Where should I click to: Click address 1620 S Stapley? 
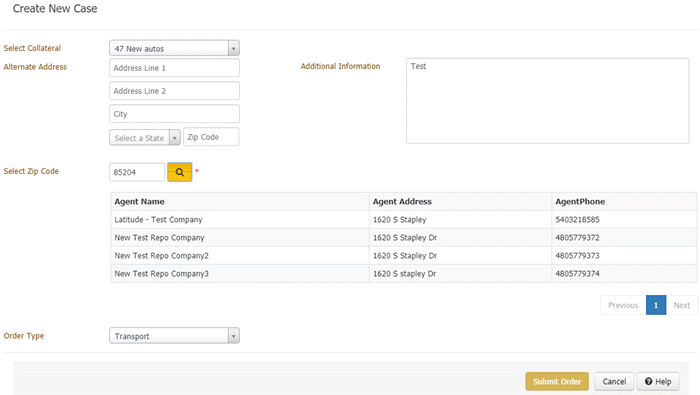pyautogui.click(x=400, y=220)
